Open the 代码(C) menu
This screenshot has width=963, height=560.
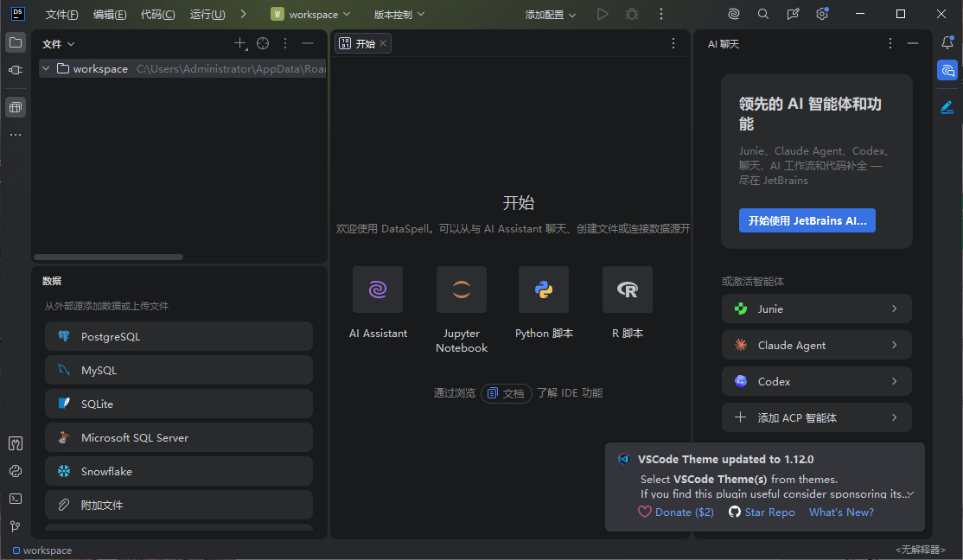click(x=158, y=14)
